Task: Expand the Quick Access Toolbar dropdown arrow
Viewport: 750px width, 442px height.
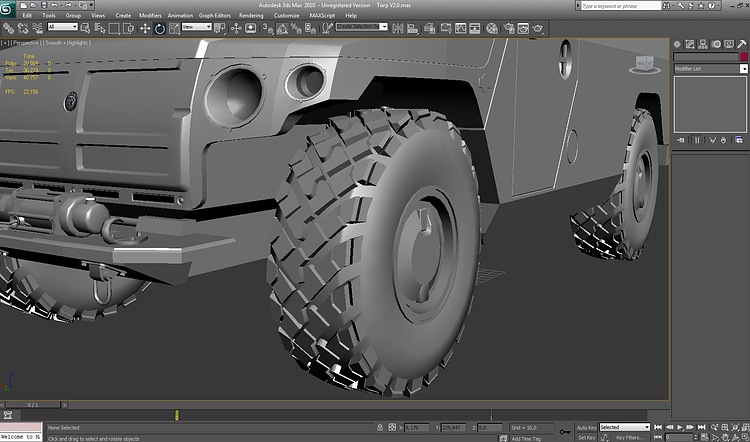Action: click(x=91, y=5)
